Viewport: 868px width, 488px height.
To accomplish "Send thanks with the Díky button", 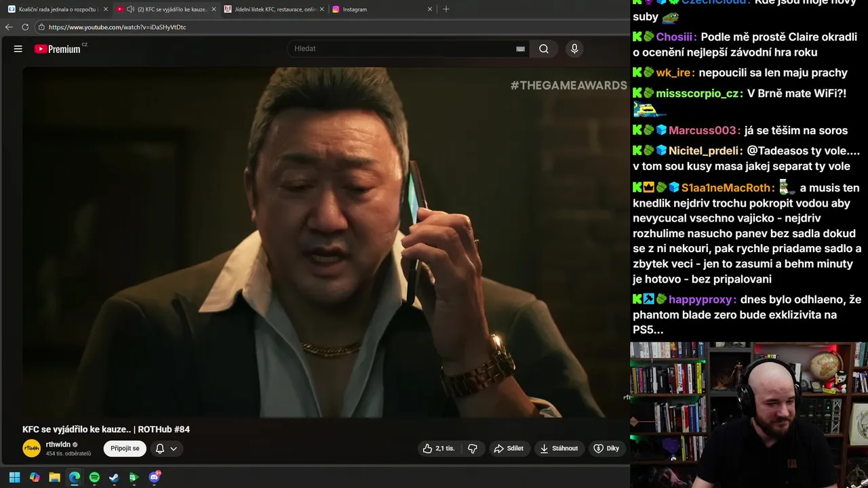I will 606,449.
